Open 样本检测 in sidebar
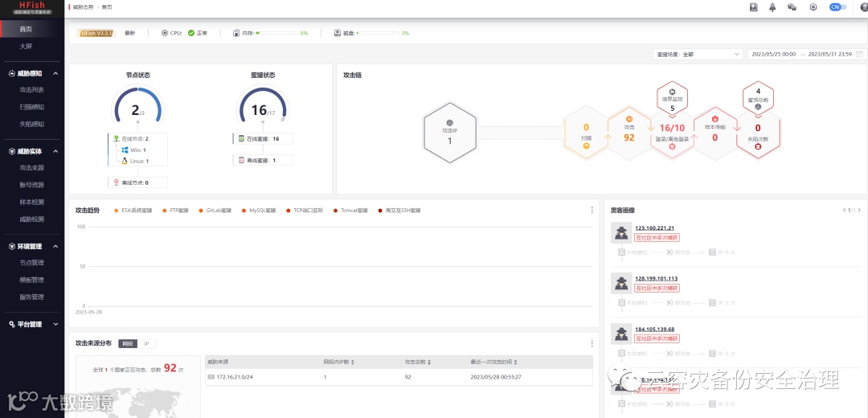Viewport: 868px width, 418px height. point(31,202)
